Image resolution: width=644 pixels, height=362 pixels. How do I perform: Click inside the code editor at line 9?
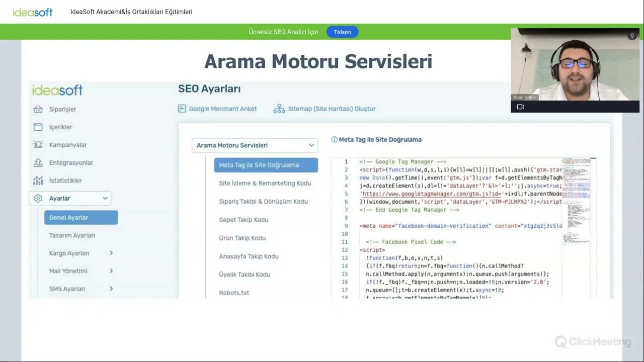click(x=460, y=226)
